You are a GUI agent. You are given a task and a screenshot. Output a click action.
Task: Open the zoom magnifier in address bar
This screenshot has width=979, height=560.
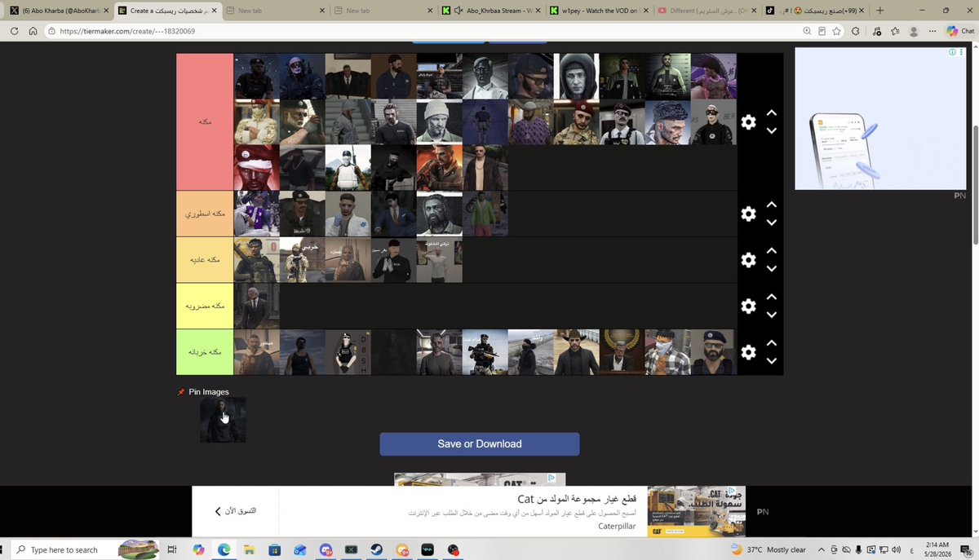[807, 31]
